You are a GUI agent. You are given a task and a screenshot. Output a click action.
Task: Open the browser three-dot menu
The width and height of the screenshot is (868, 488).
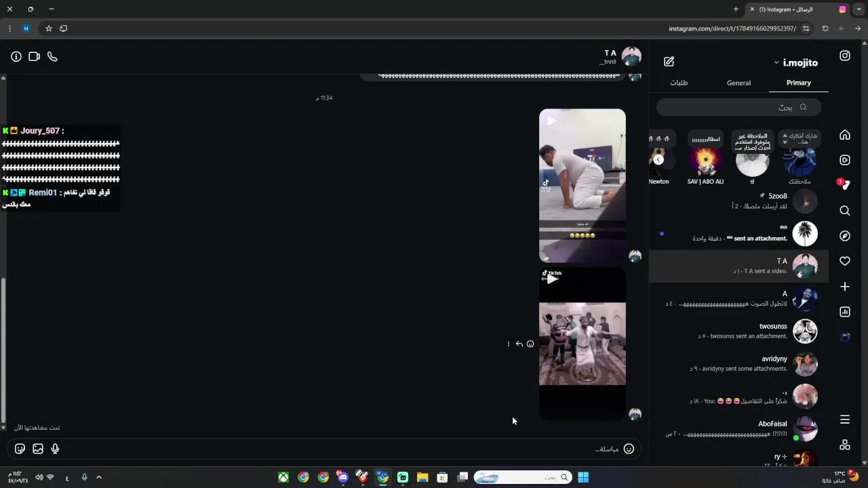point(9,28)
